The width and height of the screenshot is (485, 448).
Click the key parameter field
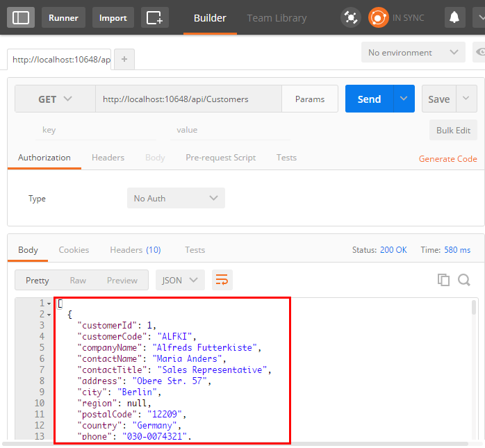coord(96,130)
